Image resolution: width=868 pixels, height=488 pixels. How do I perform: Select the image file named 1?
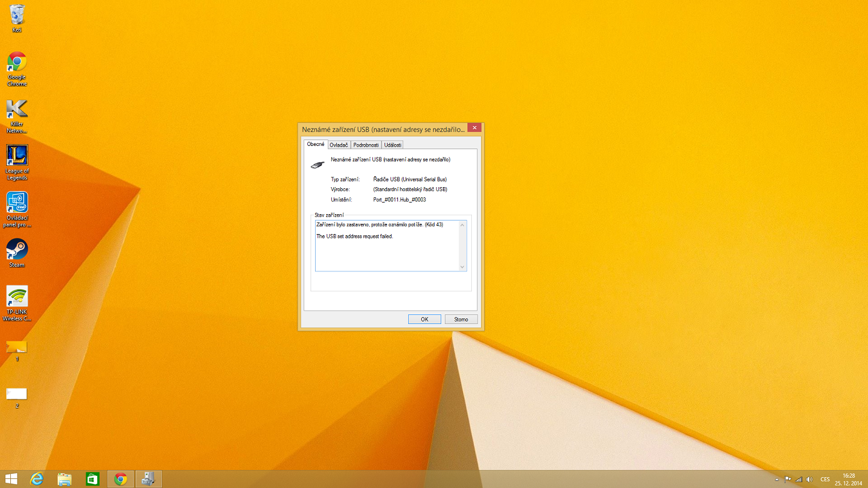click(x=17, y=350)
